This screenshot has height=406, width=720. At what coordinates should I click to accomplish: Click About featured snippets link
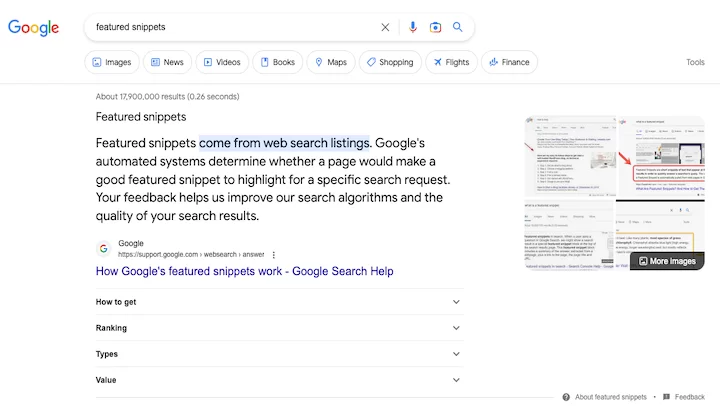click(610, 397)
